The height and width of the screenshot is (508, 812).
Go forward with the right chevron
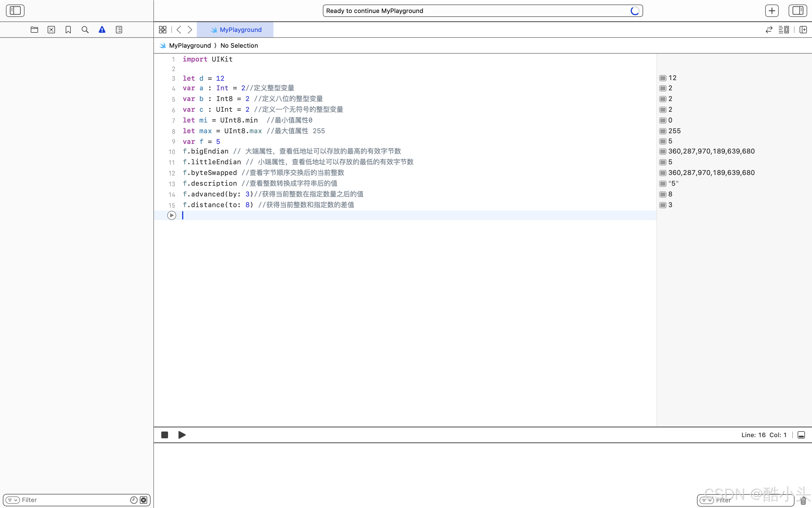190,30
